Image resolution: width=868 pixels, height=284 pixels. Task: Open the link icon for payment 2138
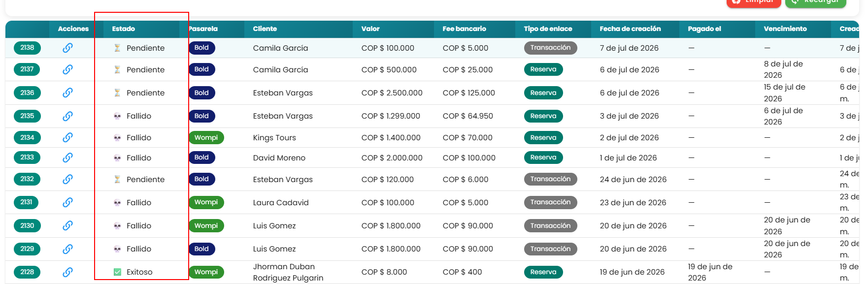tap(68, 48)
